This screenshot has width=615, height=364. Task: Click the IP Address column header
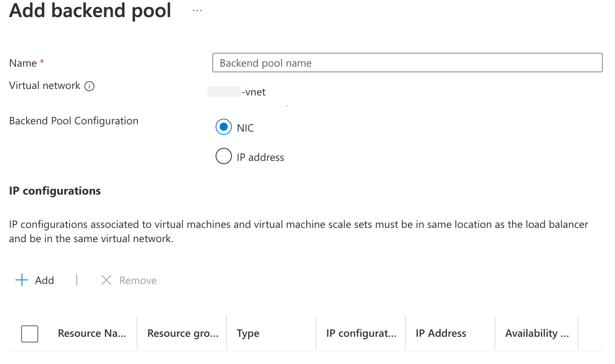tap(441, 333)
